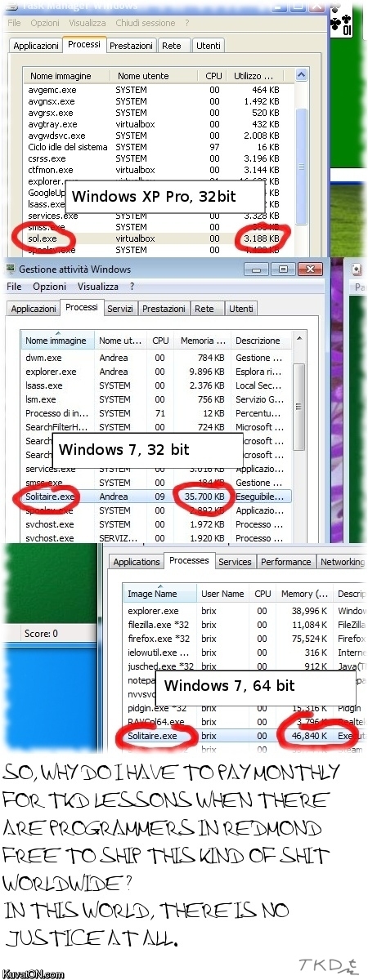Viewport: 368px width, 980px height.
Task: Select Ciclo idle del sistema row
Action: point(159,147)
